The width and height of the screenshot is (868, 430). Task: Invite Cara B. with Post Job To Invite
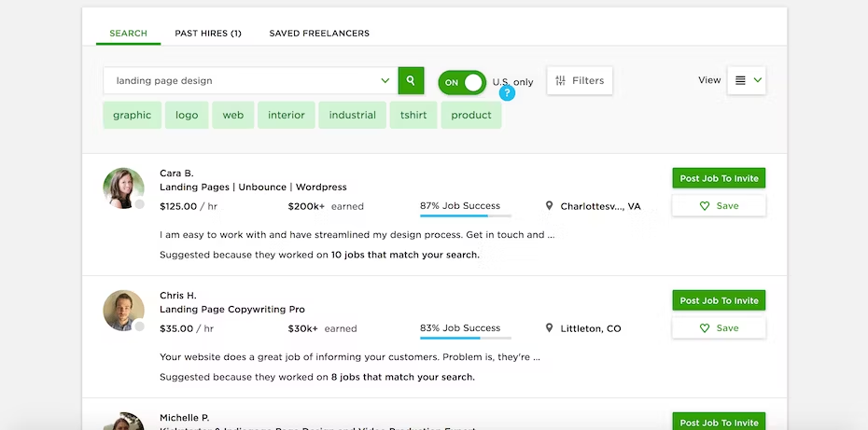719,178
